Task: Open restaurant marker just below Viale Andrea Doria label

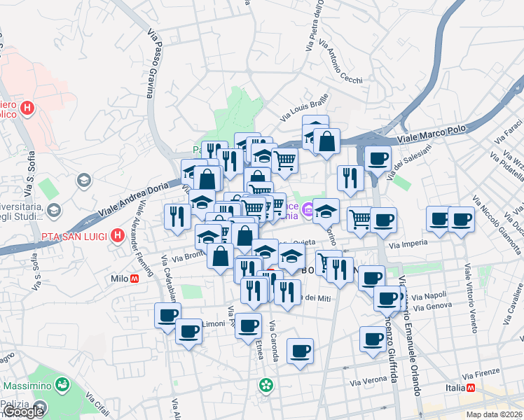Action: pos(177,217)
